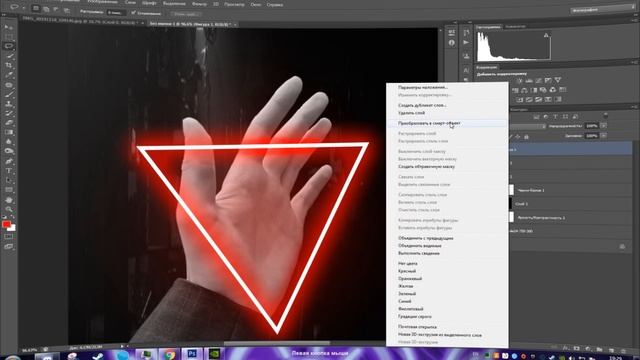Add a Photo Filter adjustment icon
This screenshot has height=360, width=640.
pos(543,90)
